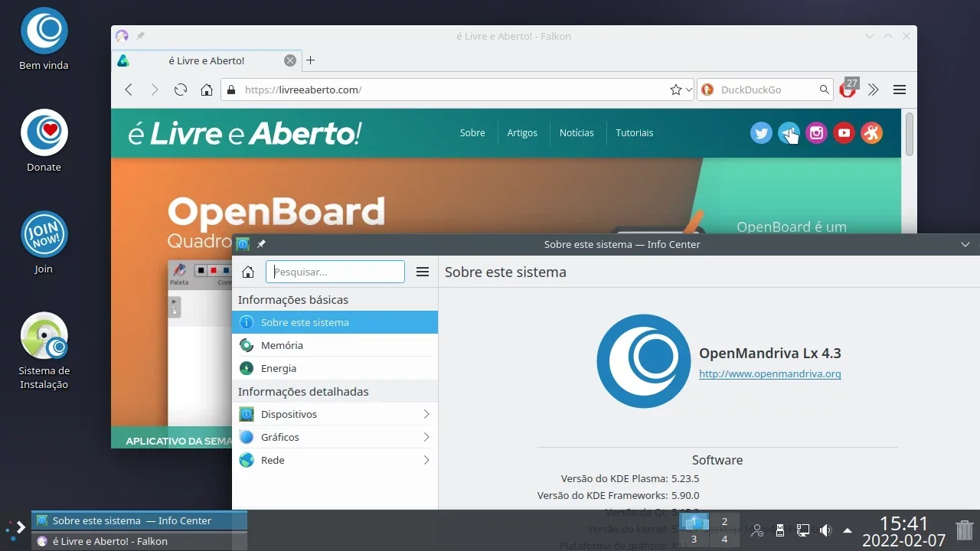Open the clock and calendar
980x551 pixels.
point(904,531)
